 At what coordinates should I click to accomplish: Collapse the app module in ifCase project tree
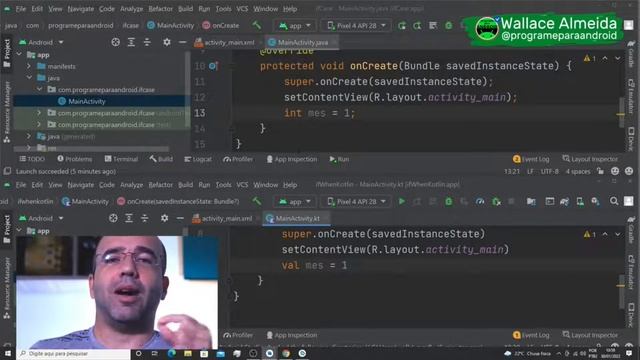[x=19, y=54]
